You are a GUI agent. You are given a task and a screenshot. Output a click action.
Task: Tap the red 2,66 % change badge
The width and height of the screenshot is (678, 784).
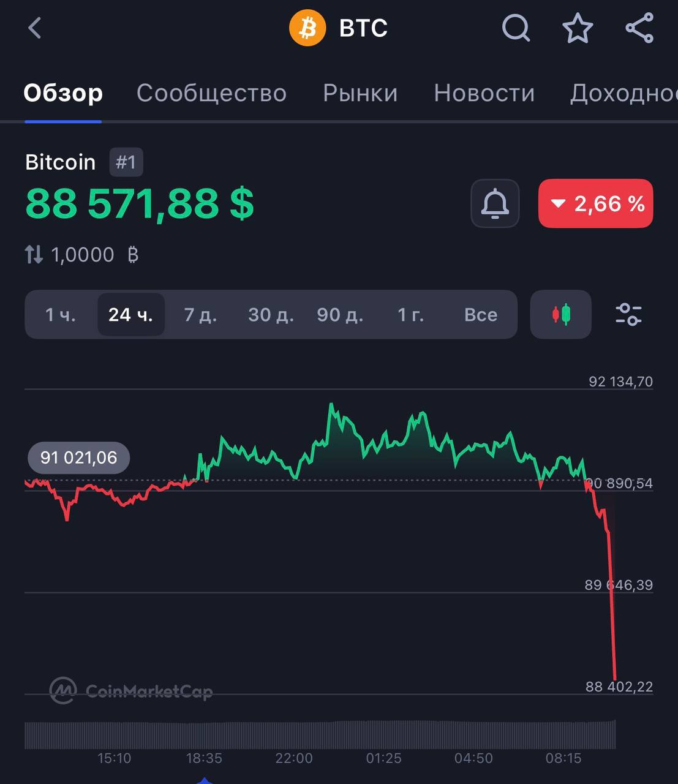595,204
